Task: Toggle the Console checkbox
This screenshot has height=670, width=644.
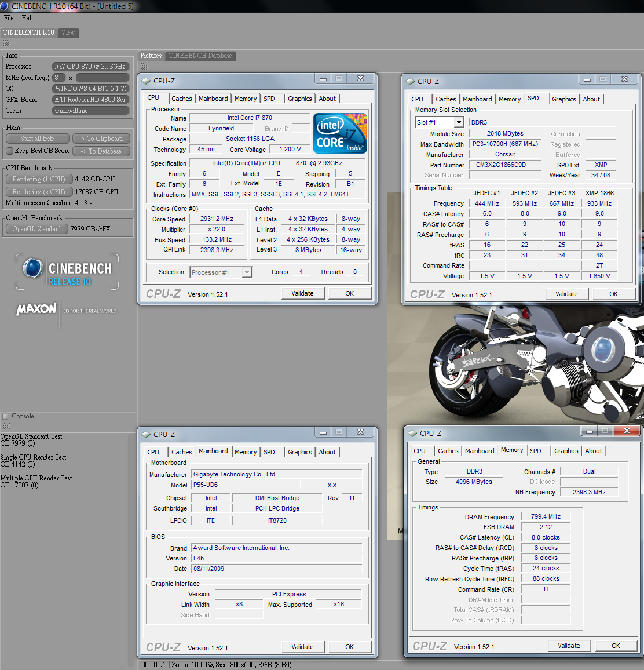Action: point(6,416)
